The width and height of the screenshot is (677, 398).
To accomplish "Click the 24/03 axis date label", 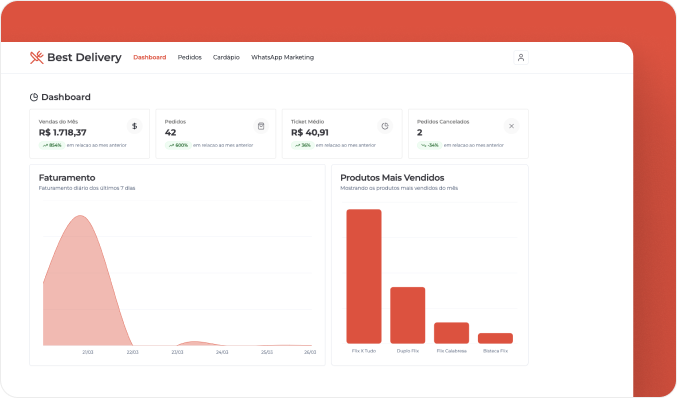I will point(222,352).
